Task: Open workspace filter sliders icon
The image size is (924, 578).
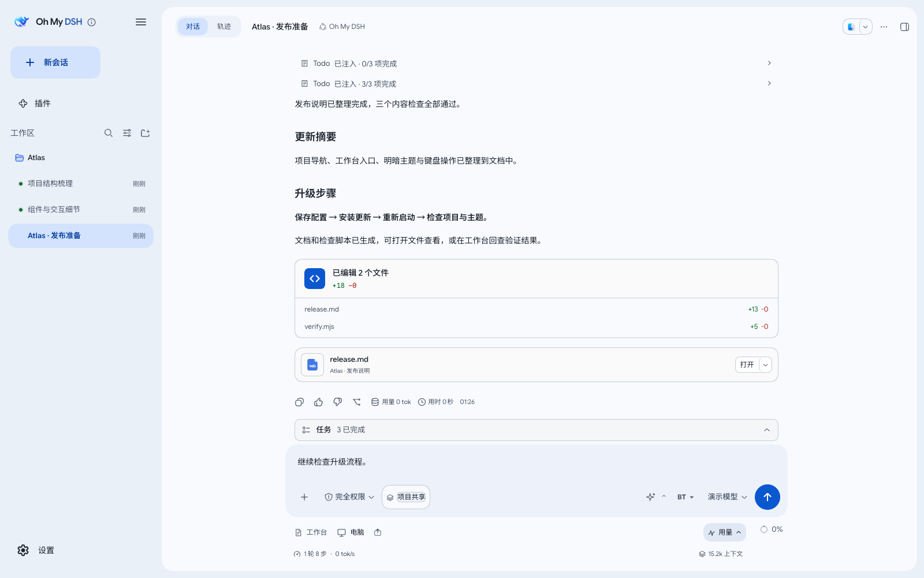Action: click(x=127, y=133)
